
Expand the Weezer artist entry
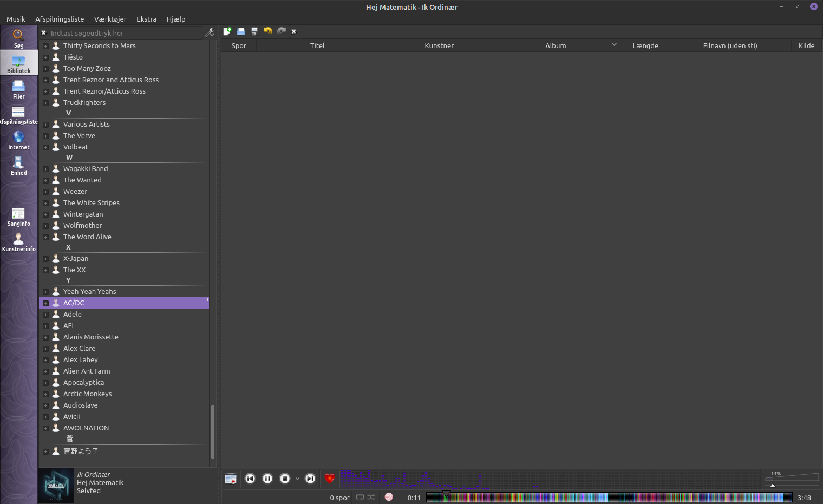(46, 191)
